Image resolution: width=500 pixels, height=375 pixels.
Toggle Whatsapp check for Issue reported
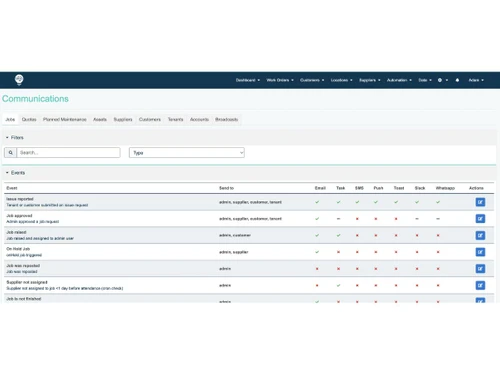[x=438, y=202]
